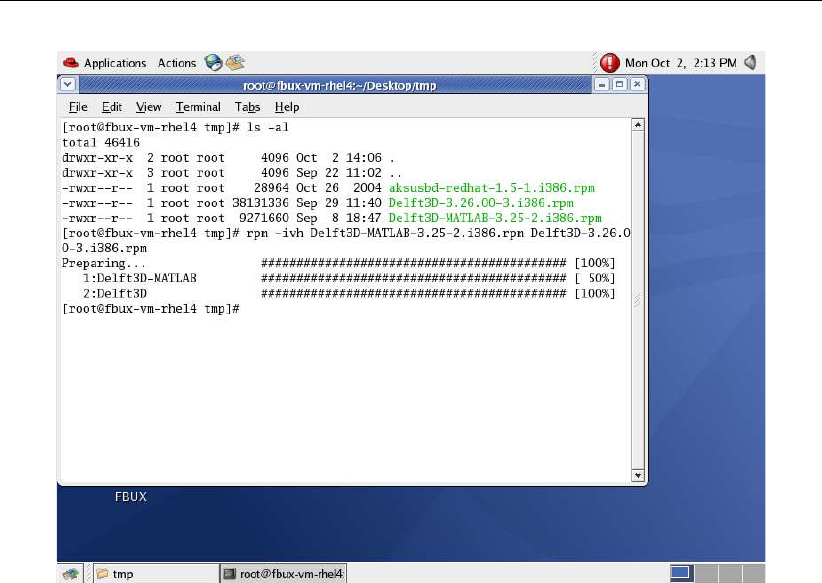Maximize the terminal window
Viewport: 822px width, 583px height.
point(619,84)
